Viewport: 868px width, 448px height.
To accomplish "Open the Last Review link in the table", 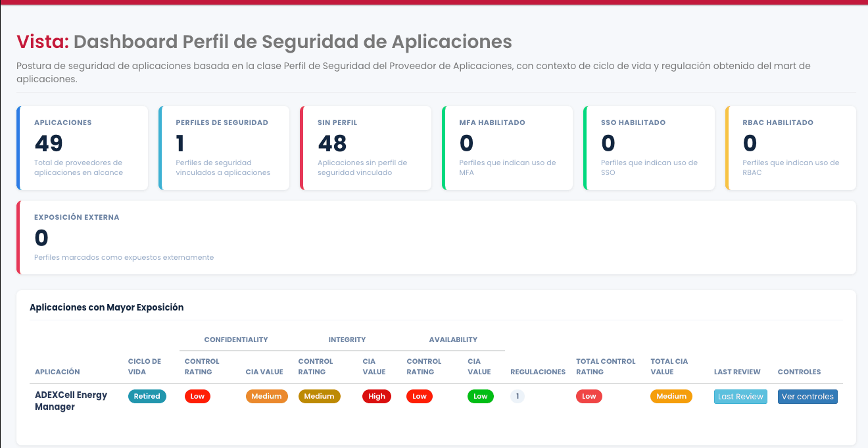I will pyautogui.click(x=740, y=396).
